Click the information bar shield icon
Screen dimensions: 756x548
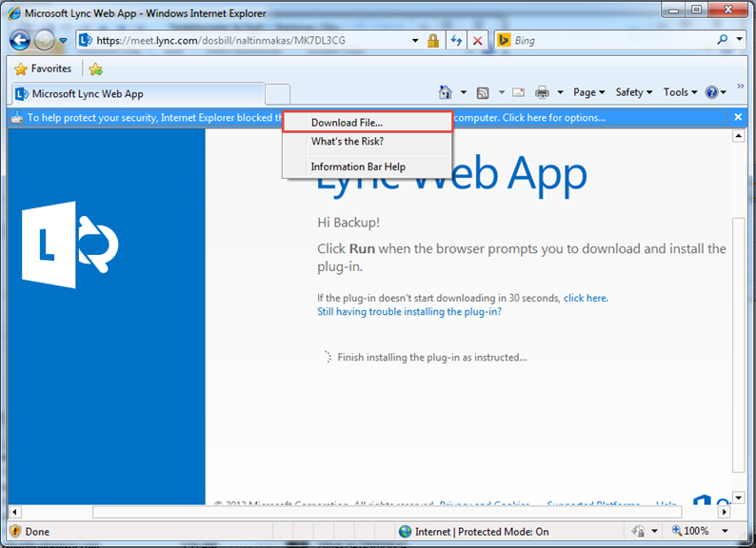pos(17,118)
